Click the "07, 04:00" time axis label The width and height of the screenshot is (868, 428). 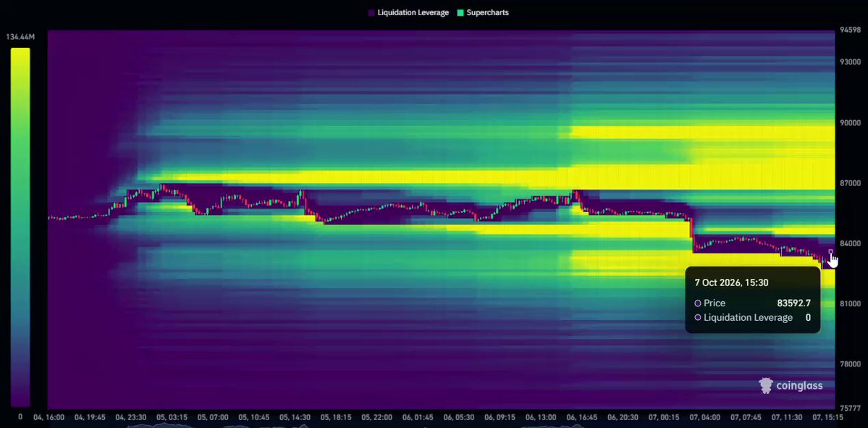(x=705, y=417)
